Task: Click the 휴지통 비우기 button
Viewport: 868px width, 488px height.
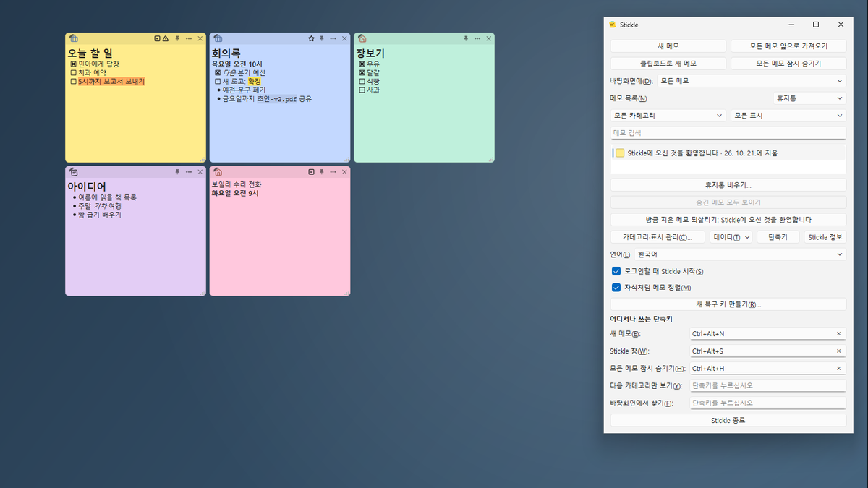Action: pyautogui.click(x=728, y=185)
